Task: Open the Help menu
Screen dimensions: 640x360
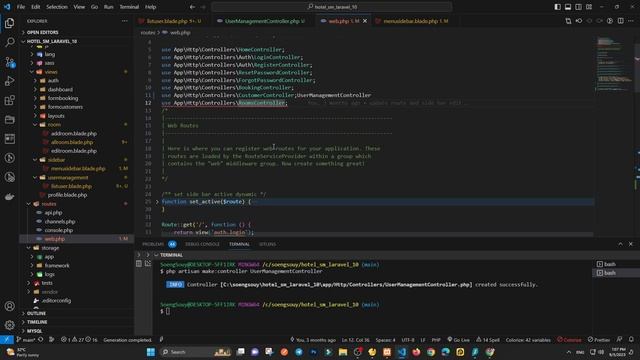Action: (x=151, y=7)
